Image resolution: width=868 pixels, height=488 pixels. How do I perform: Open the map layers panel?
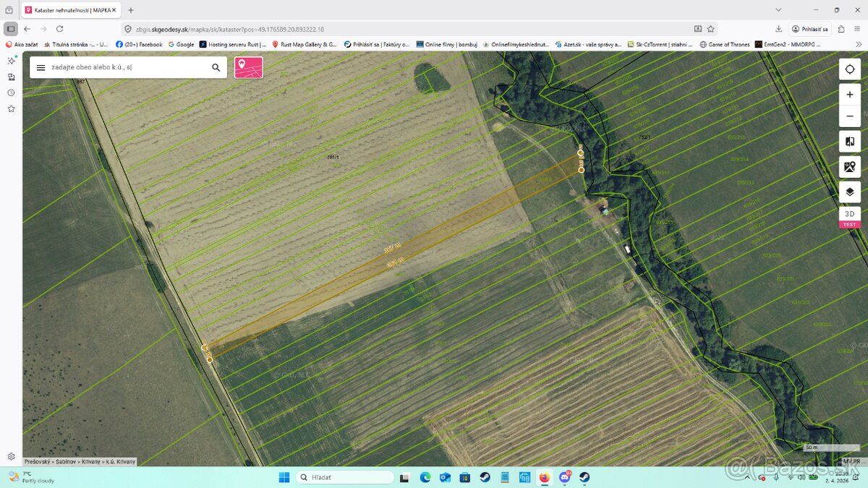(x=850, y=192)
